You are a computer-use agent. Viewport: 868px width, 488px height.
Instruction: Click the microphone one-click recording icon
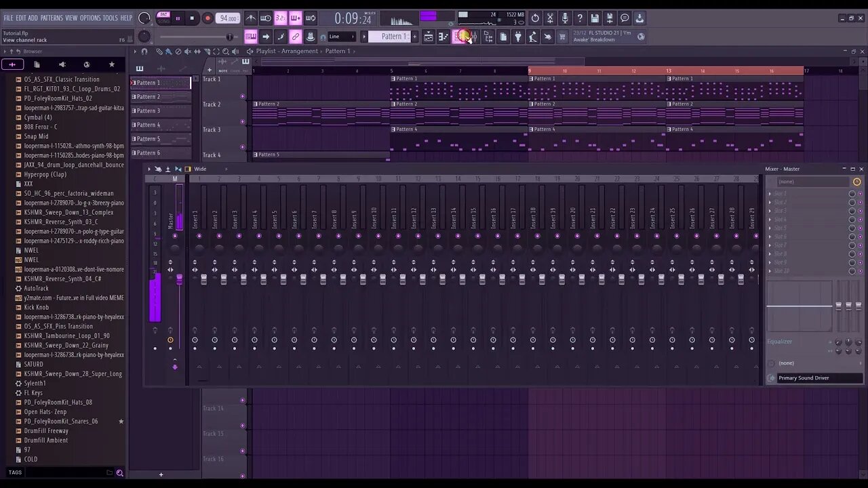[565, 18]
